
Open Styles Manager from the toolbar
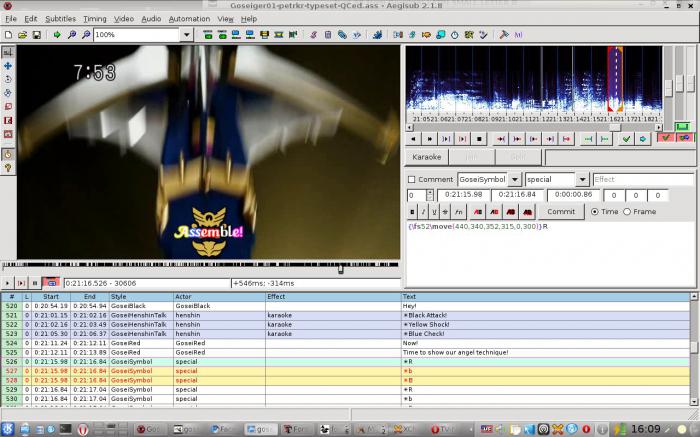click(314, 34)
